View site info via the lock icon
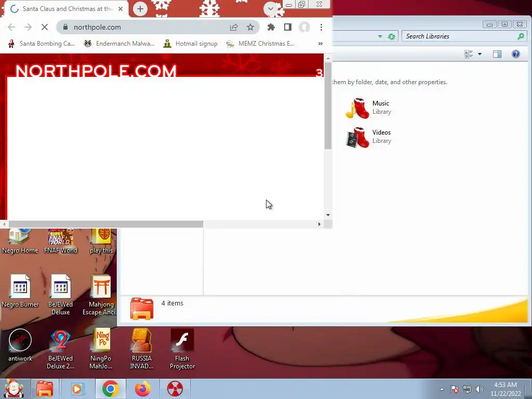The width and height of the screenshot is (532, 399). (65, 27)
